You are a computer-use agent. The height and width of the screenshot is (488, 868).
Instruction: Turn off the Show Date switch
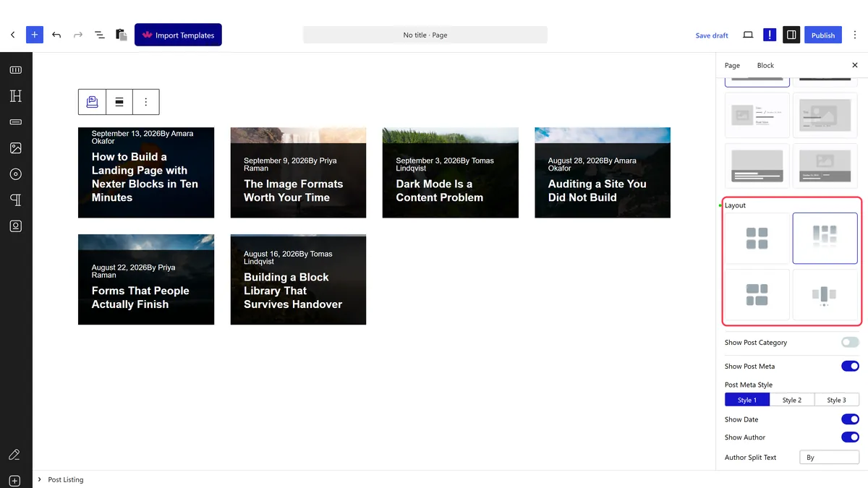coord(850,419)
